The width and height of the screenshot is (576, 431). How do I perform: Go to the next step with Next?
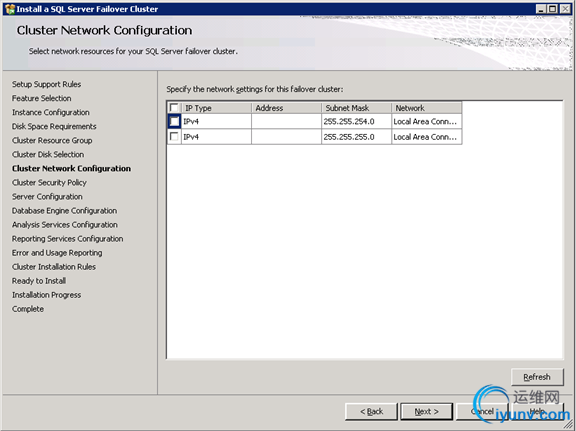pyautogui.click(x=426, y=412)
